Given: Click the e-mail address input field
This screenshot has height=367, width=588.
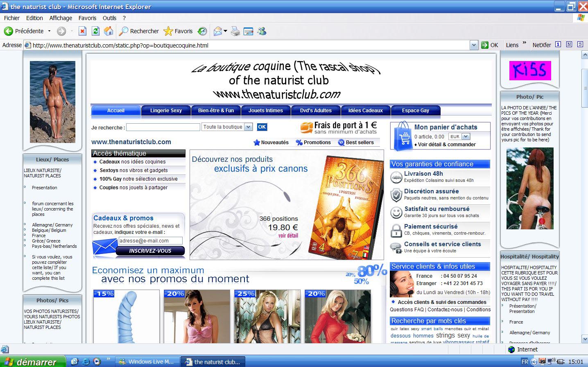Looking at the screenshot, I should (x=150, y=241).
